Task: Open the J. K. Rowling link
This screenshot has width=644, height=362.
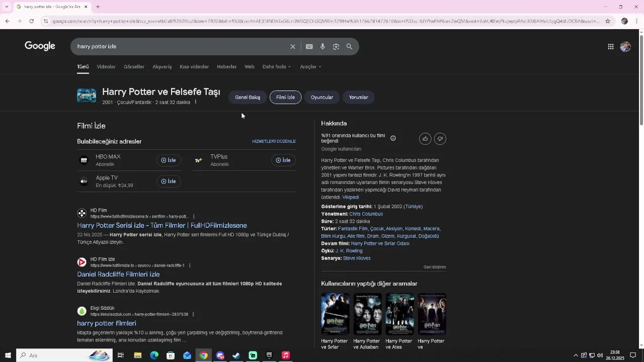Action: click(349, 251)
